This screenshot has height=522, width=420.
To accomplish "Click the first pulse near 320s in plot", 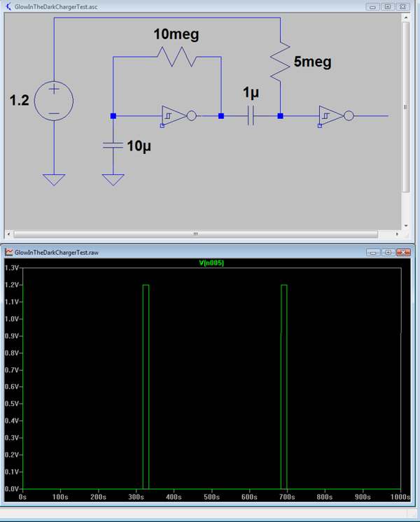I will [146, 385].
